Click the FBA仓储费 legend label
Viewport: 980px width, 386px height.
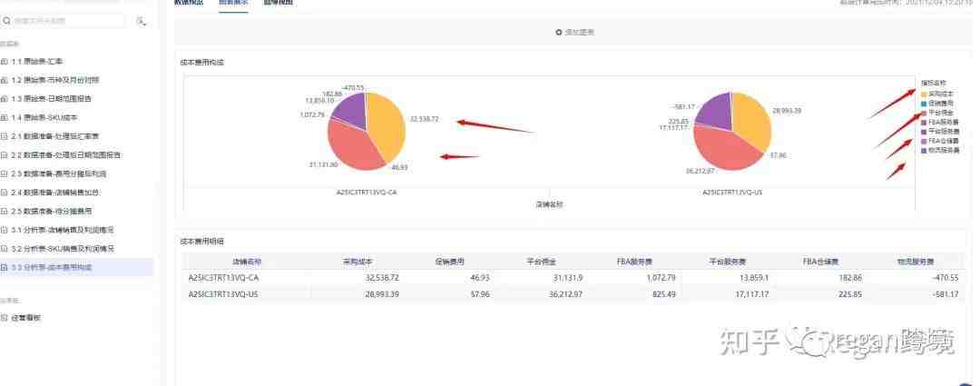tap(944, 141)
